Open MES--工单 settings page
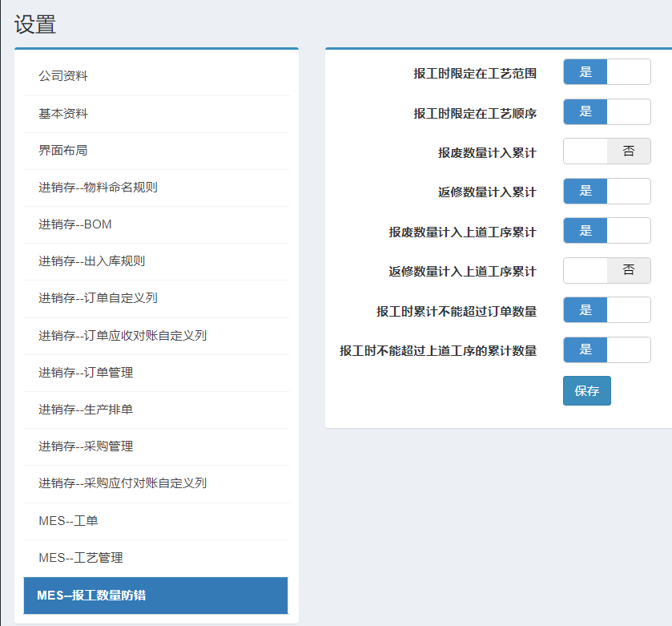Screen dimensions: 672x626 68,521
